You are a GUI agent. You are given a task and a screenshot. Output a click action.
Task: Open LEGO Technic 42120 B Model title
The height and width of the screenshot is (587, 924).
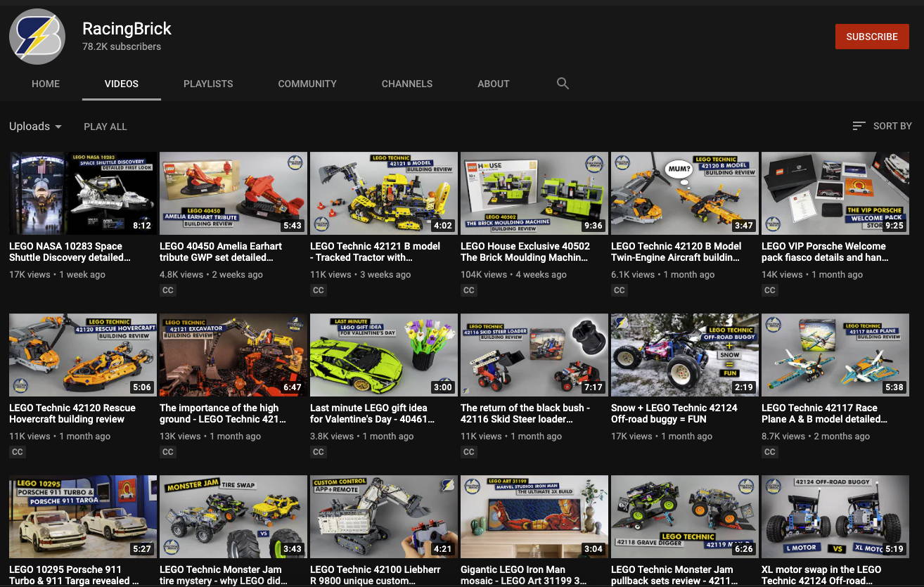tap(676, 252)
